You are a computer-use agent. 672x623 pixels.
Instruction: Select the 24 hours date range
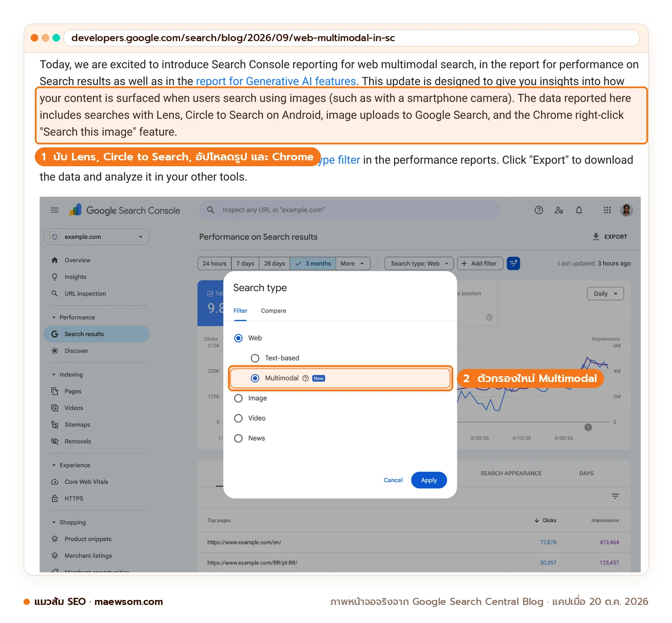coord(215,263)
